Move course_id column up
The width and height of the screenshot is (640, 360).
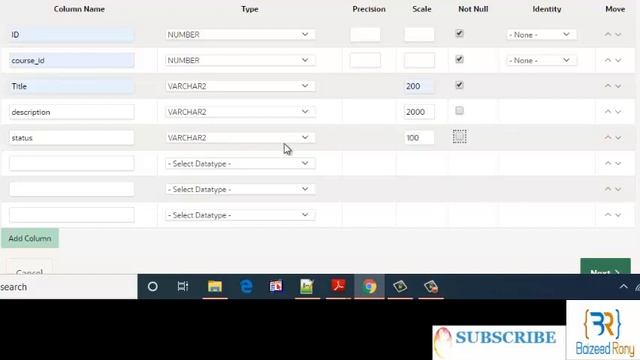(608, 60)
